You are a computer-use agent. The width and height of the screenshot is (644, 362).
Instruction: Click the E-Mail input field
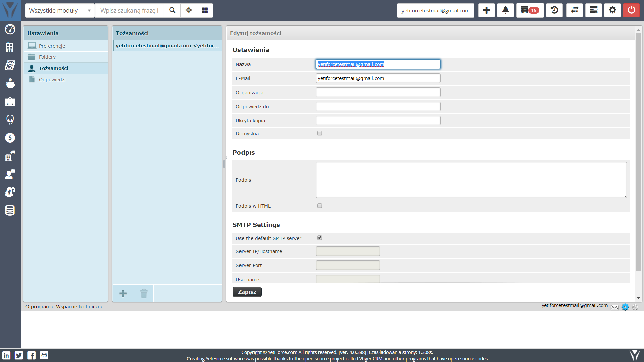tap(378, 78)
